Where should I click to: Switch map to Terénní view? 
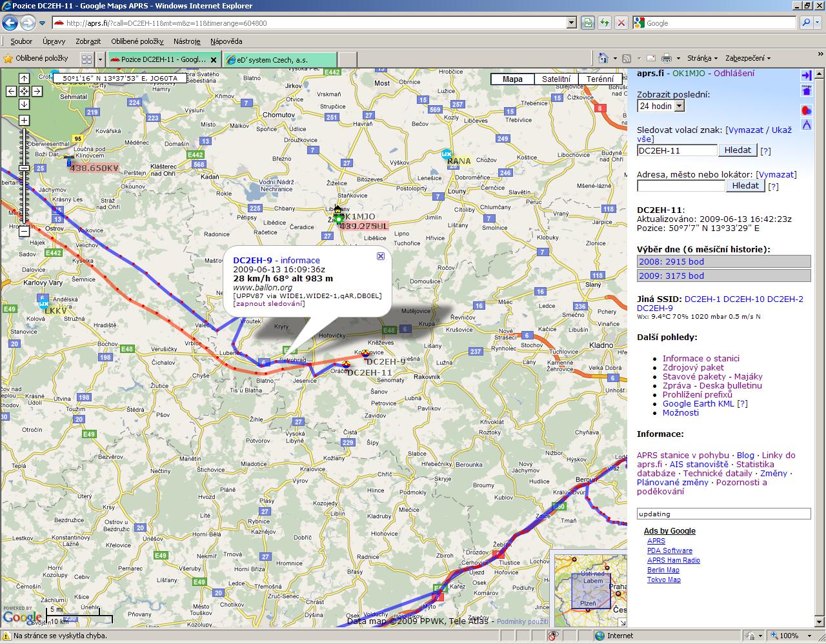click(x=600, y=79)
